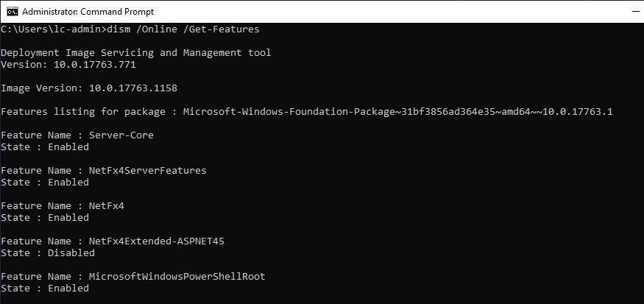Click the Image Version 10.0.17763.1158 line

[89, 88]
